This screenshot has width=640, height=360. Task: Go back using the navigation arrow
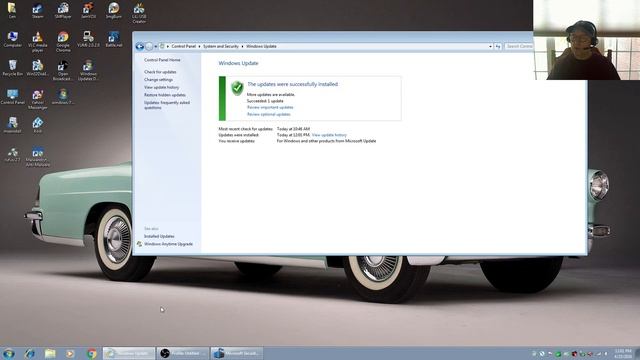[x=140, y=47]
